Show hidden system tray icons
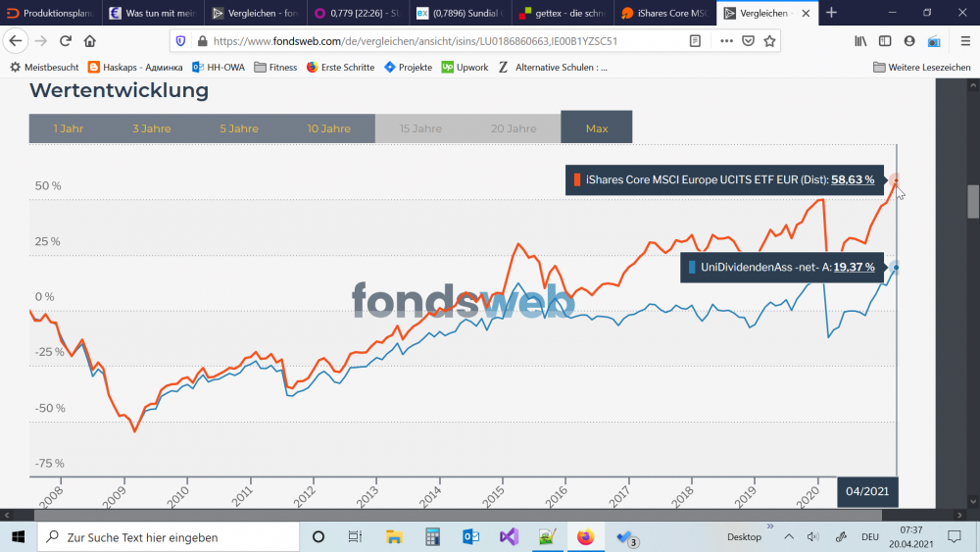The image size is (980, 552). tap(789, 537)
